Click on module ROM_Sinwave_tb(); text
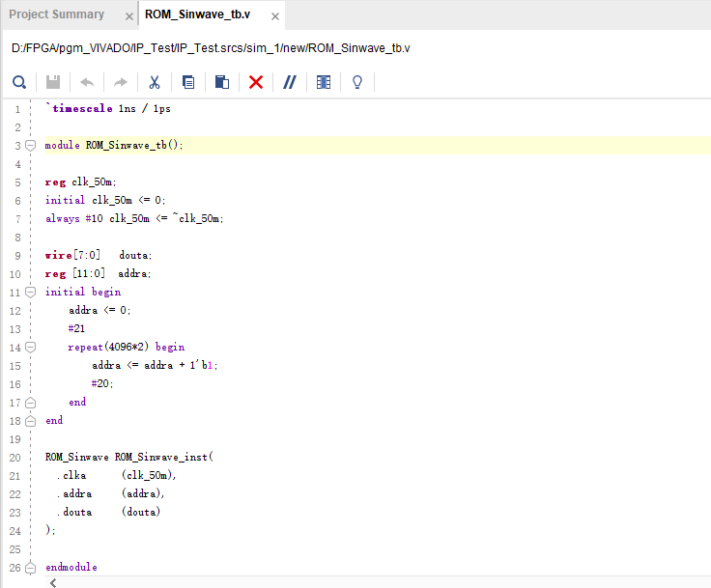This screenshot has height=588, width=711. pos(114,145)
